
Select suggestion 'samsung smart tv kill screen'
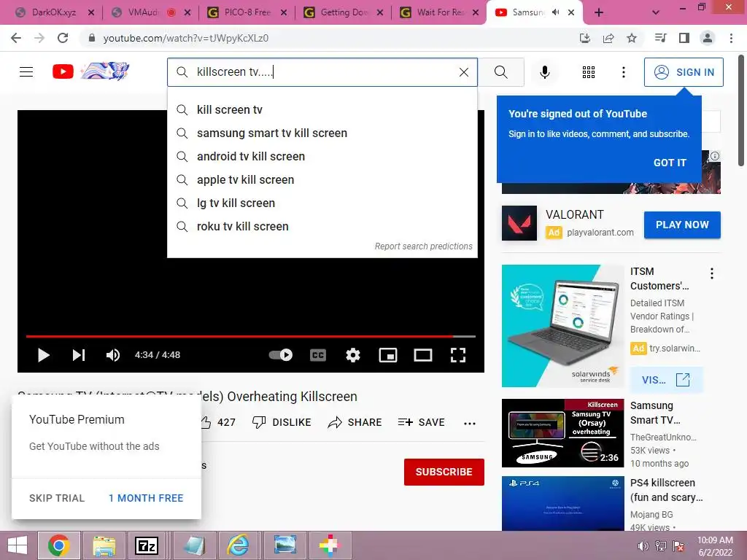point(322,133)
